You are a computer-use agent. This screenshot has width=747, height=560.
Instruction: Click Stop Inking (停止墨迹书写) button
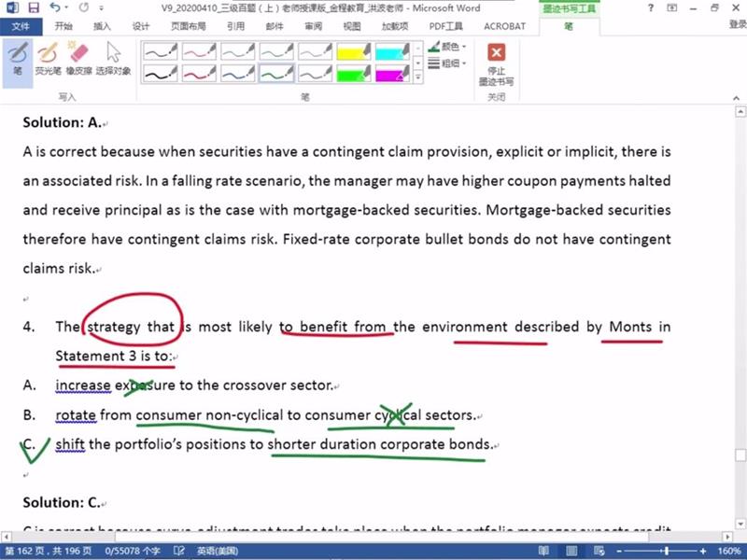(x=496, y=63)
